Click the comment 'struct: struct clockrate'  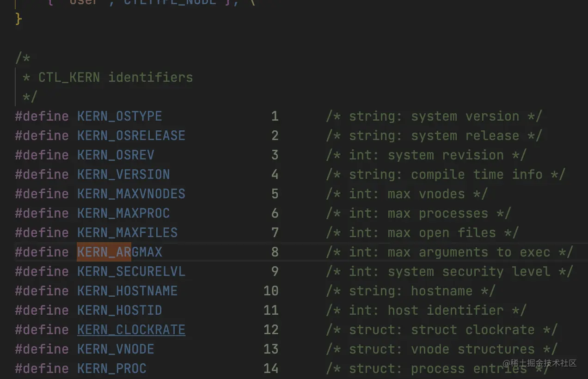point(442,330)
